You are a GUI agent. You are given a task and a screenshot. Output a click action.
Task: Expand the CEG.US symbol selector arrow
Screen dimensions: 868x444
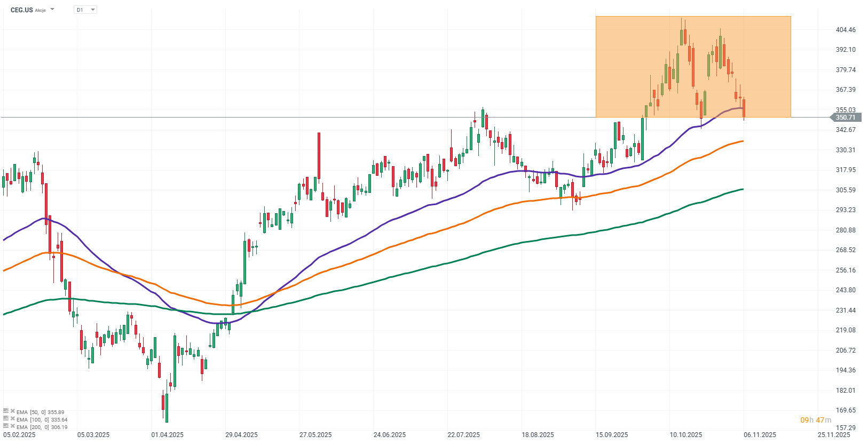coord(52,10)
